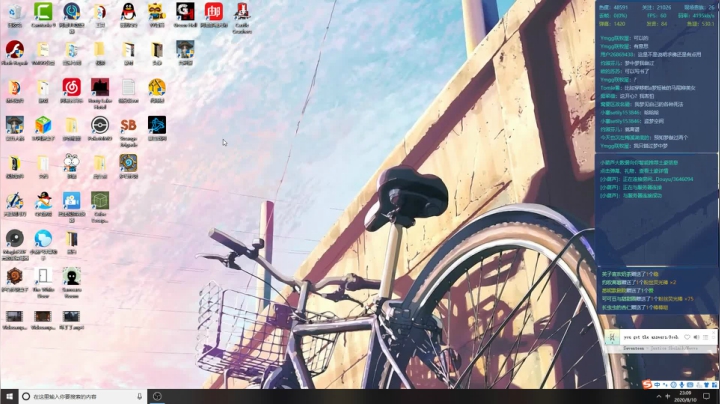Click the album cover in music widget

[612, 337]
